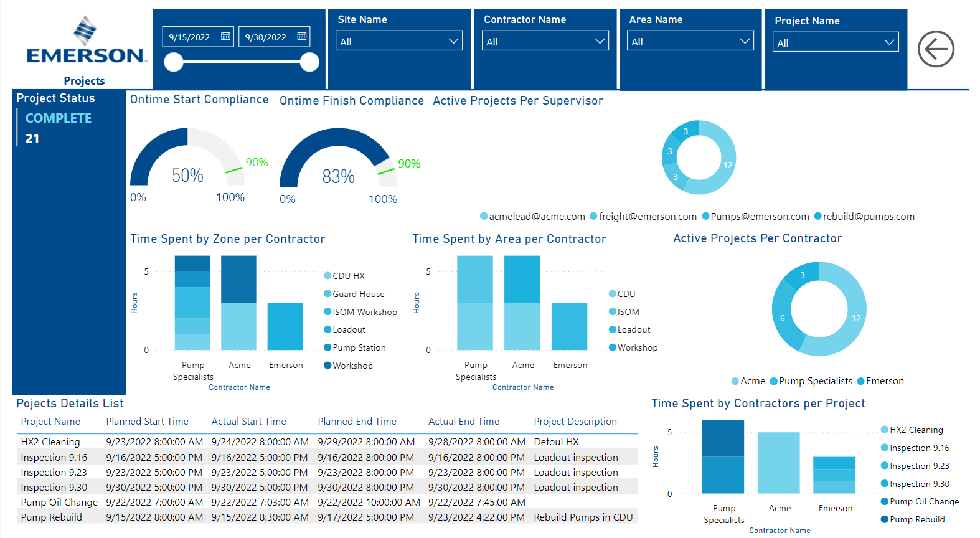The height and width of the screenshot is (538, 980).
Task: Click the left handle of the date slider
Action: click(174, 62)
